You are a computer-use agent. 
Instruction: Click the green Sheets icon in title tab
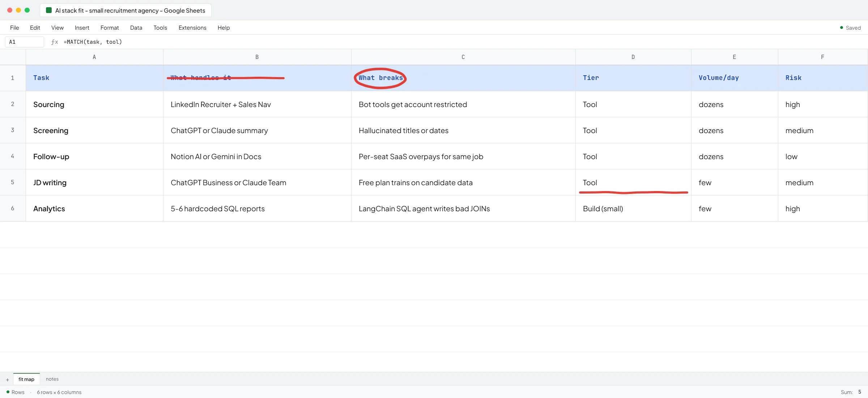pyautogui.click(x=49, y=10)
